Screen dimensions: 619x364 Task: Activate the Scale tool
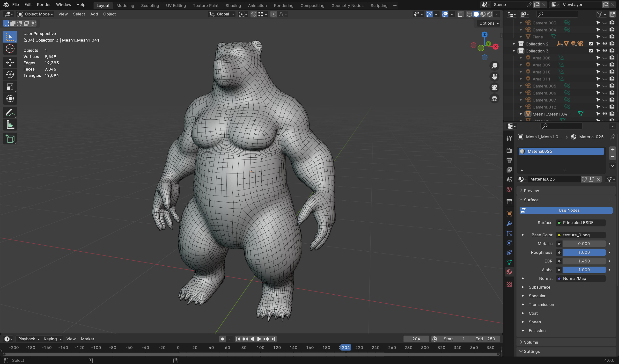click(10, 87)
